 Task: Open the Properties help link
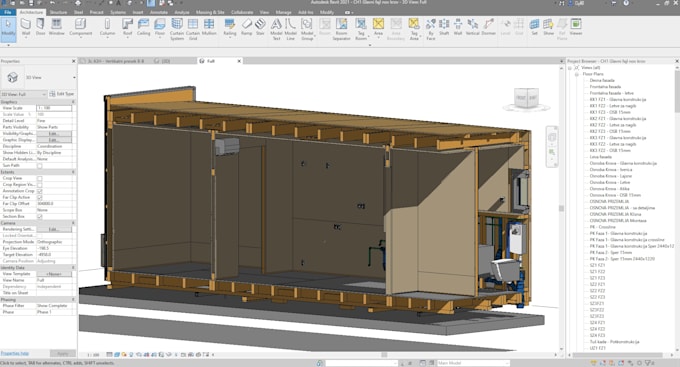15,354
